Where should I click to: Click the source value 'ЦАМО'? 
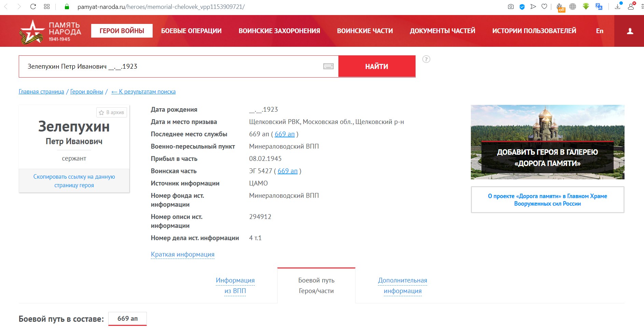point(258,183)
